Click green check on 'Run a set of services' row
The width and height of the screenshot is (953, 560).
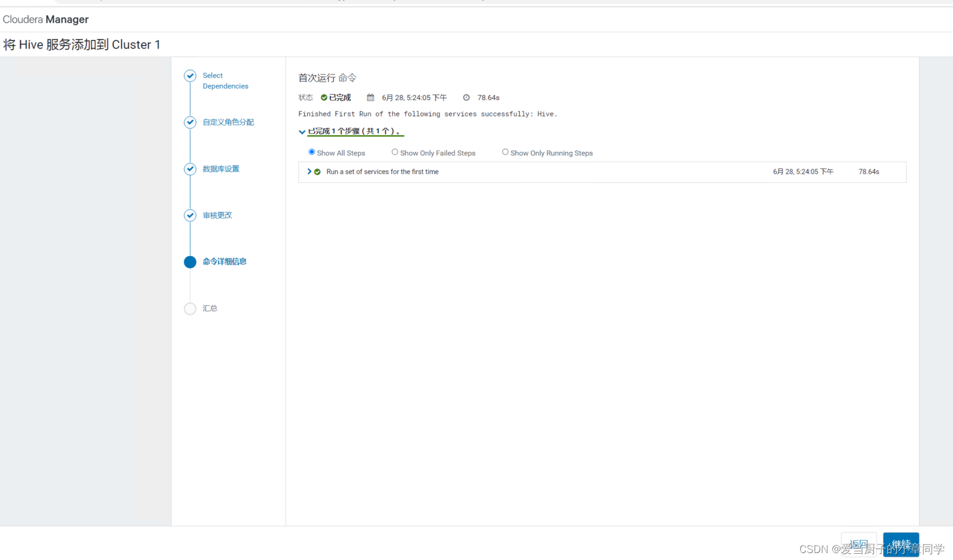point(317,172)
